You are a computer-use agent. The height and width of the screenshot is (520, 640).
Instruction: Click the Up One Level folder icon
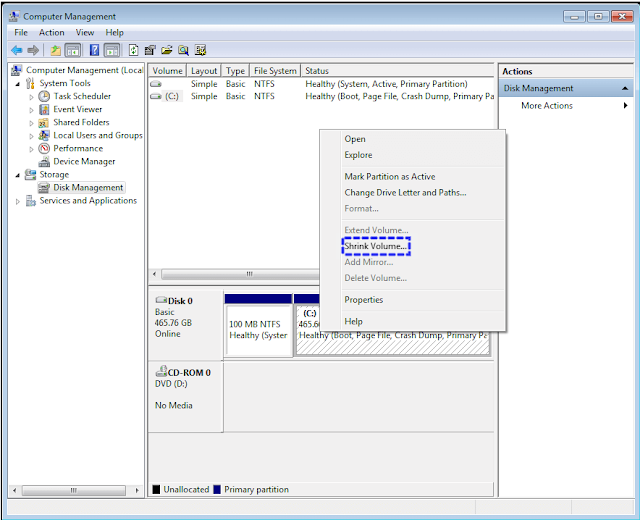pyautogui.click(x=55, y=50)
